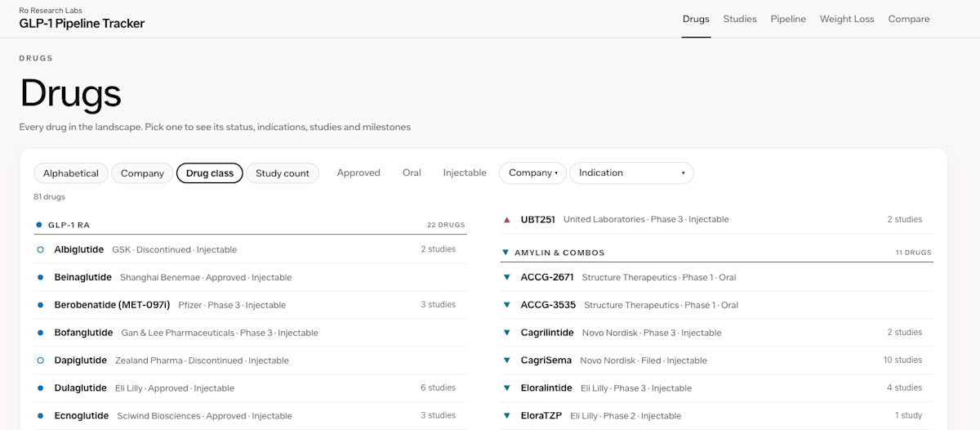Click the dot icon beside Bofanglutide
This screenshot has width=980, height=430.
pos(40,333)
